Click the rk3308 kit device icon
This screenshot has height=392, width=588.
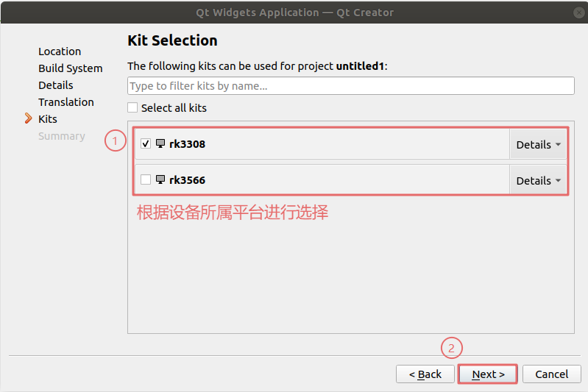coord(160,143)
